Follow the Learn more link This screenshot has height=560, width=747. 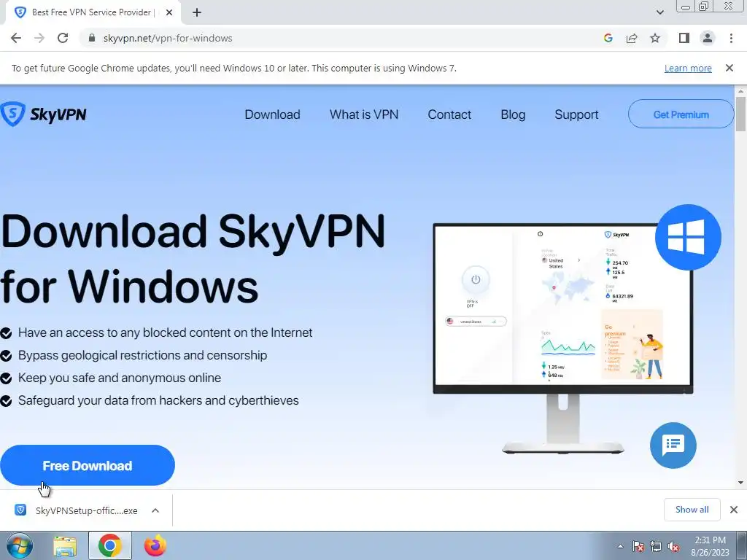pyautogui.click(x=688, y=68)
